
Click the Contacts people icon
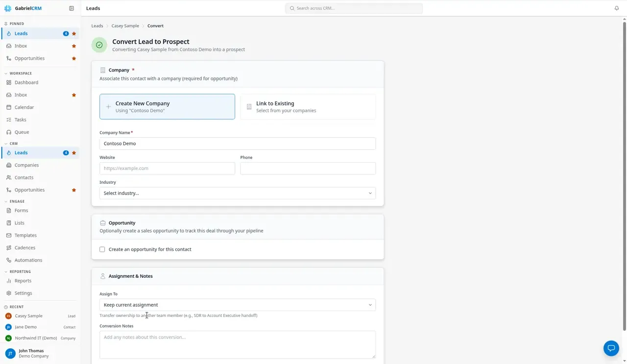[x=9, y=178]
